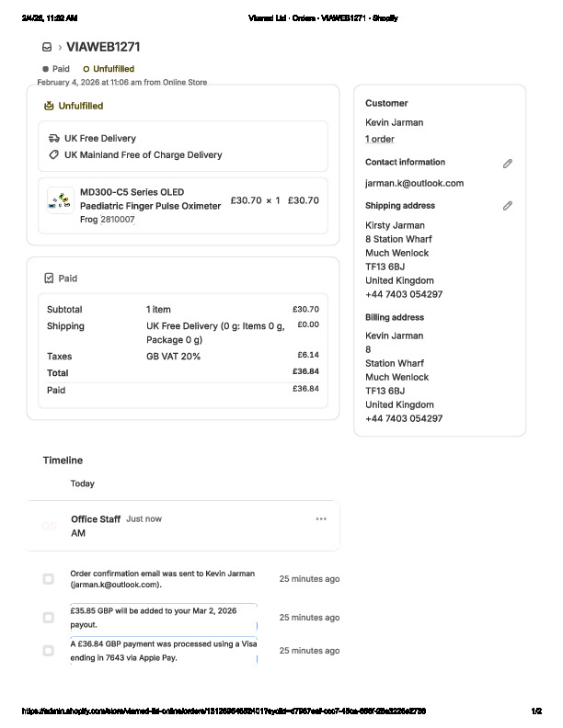Open the "1 order" customer link
Image resolution: width=563 pixels, height=728 pixels.
point(380,139)
